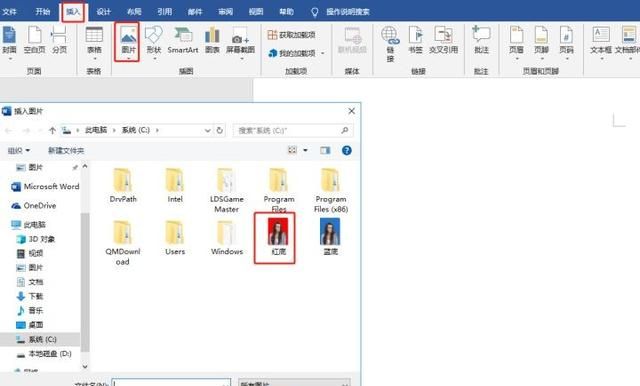Open the 形状 (Shapes) gallery
Screen dimensions: 640x386
click(154, 42)
